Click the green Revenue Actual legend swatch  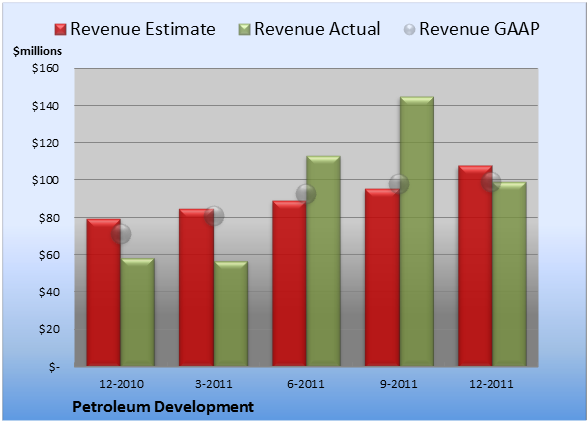pyautogui.click(x=244, y=30)
